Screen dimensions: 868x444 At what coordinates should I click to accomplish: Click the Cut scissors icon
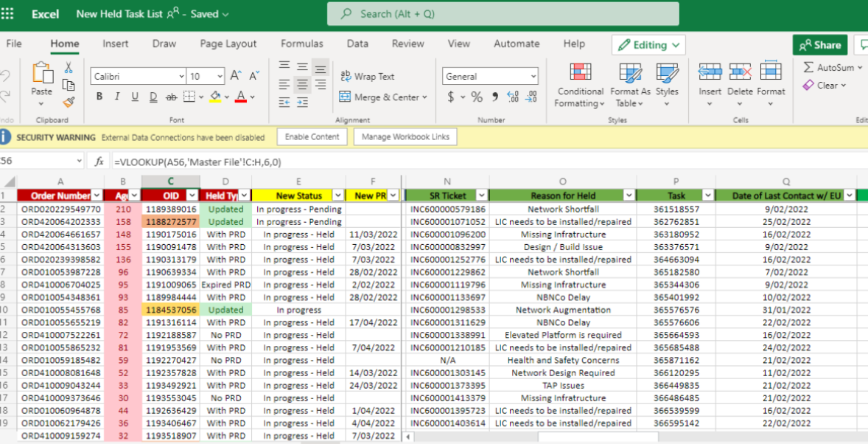tap(69, 67)
